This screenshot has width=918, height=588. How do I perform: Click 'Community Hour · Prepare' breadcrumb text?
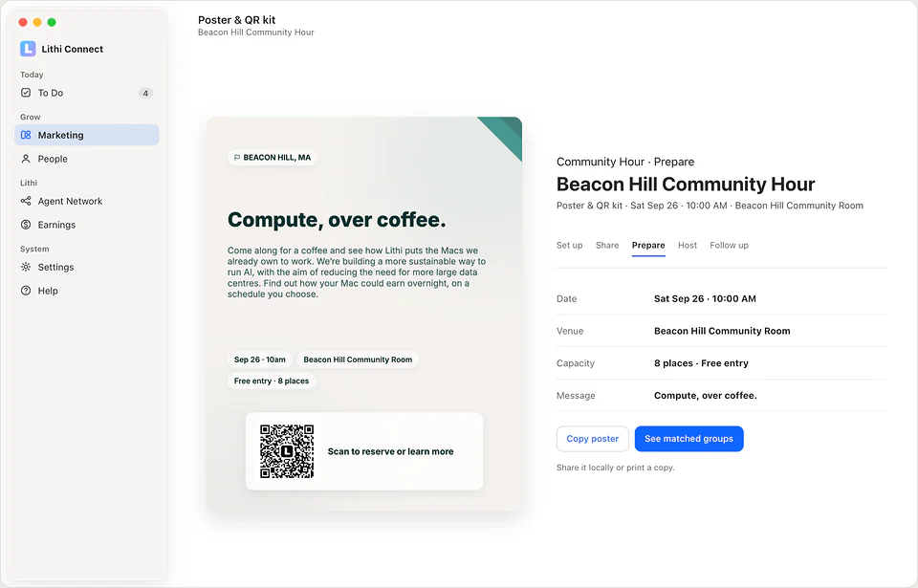(x=625, y=162)
